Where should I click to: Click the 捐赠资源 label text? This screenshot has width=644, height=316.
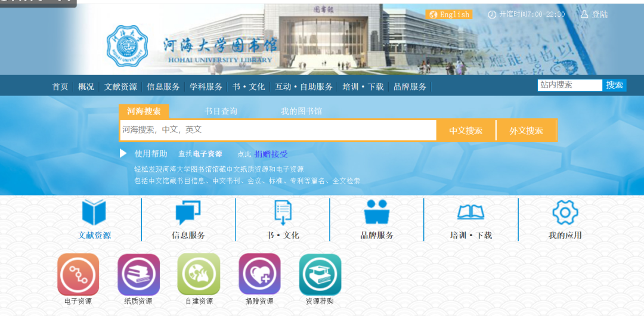(x=259, y=301)
